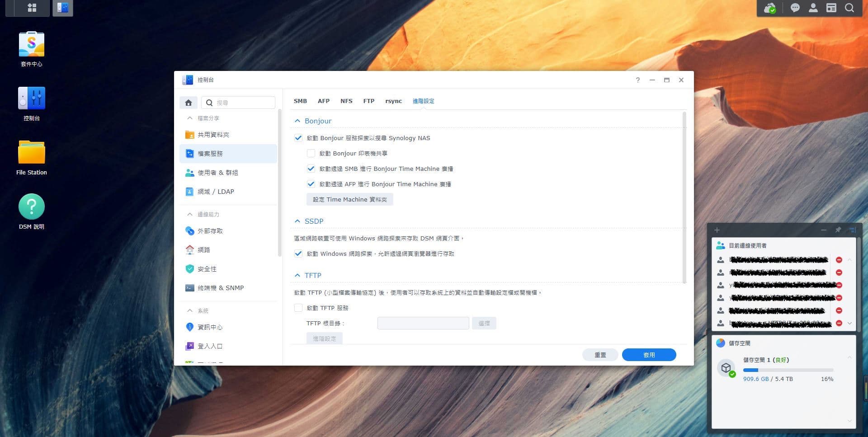The image size is (868, 437).
Task: Collapse the storage widget up arrow
Action: 849,357
